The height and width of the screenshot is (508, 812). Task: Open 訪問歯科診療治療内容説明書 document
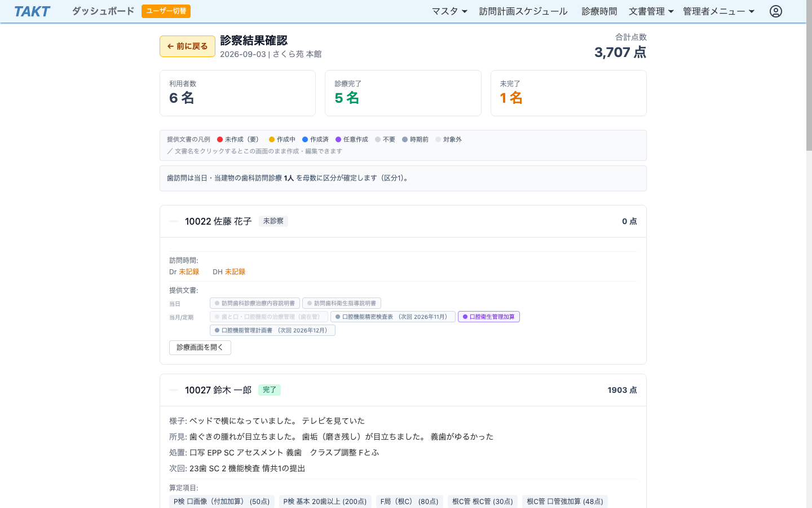(x=255, y=303)
